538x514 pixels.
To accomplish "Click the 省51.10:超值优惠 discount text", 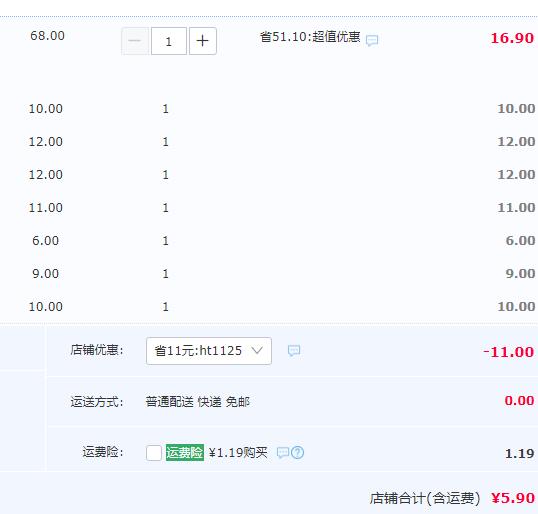I will coord(310,37).
